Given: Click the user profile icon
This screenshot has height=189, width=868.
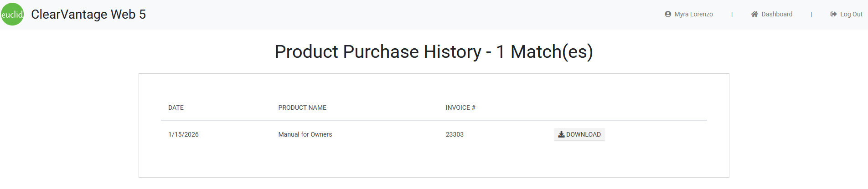Looking at the screenshot, I should click(x=668, y=14).
